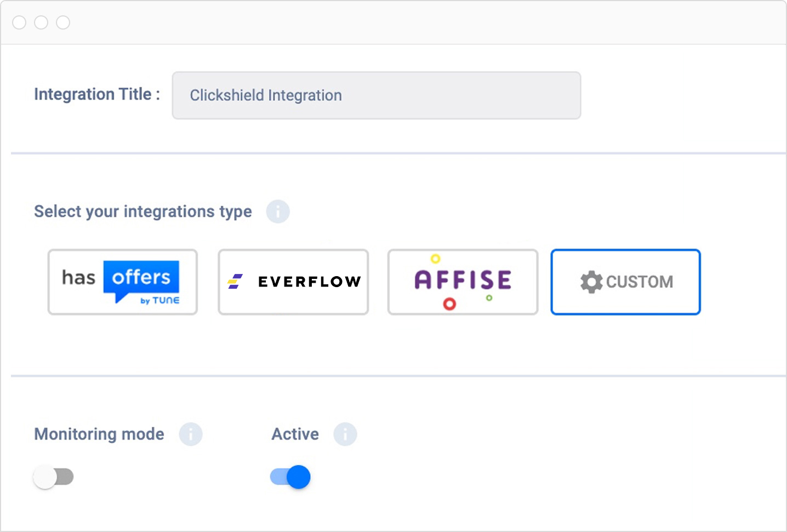Click the third window control circle

point(63,22)
